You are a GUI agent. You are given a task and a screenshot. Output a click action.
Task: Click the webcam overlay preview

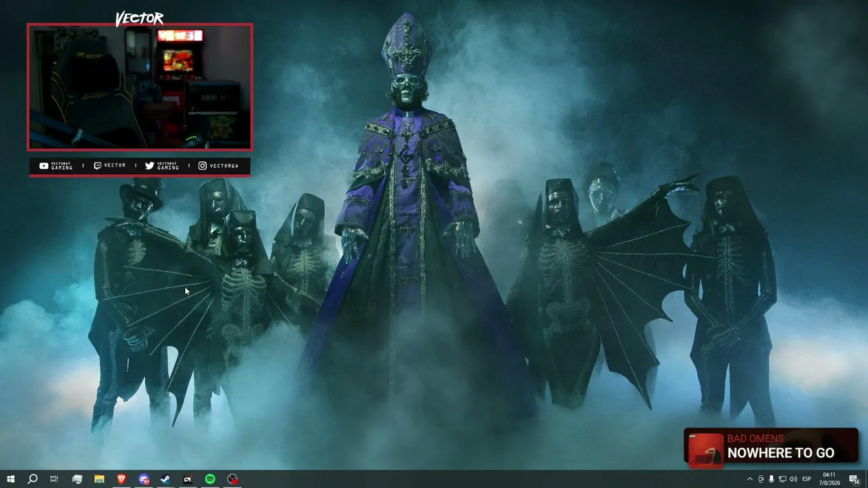tap(140, 87)
